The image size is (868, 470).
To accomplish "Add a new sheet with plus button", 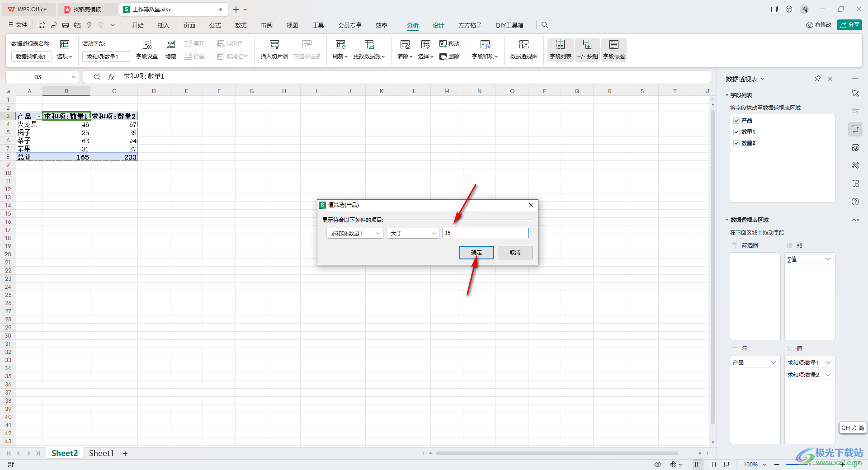I will pyautogui.click(x=125, y=454).
